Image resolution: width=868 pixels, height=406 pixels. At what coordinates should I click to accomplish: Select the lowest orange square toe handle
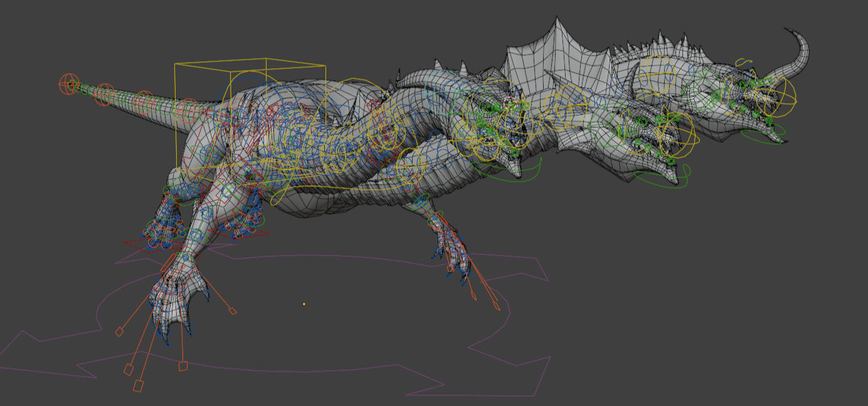coord(138,387)
